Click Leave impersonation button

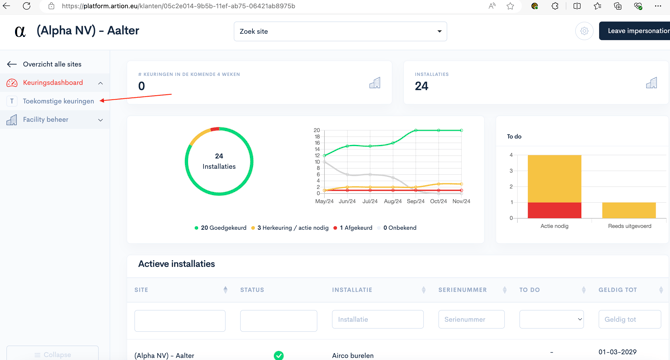(635, 31)
